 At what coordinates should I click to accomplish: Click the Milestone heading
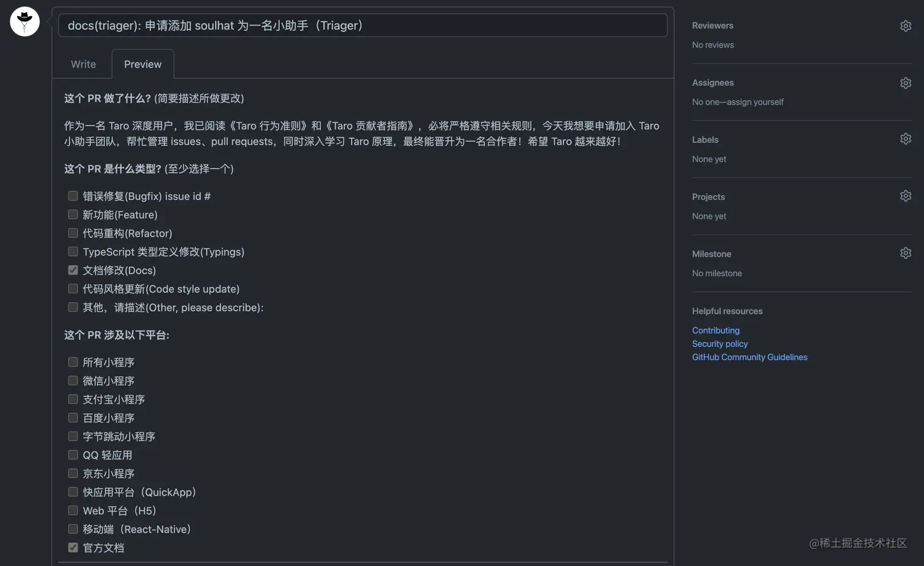(x=711, y=254)
